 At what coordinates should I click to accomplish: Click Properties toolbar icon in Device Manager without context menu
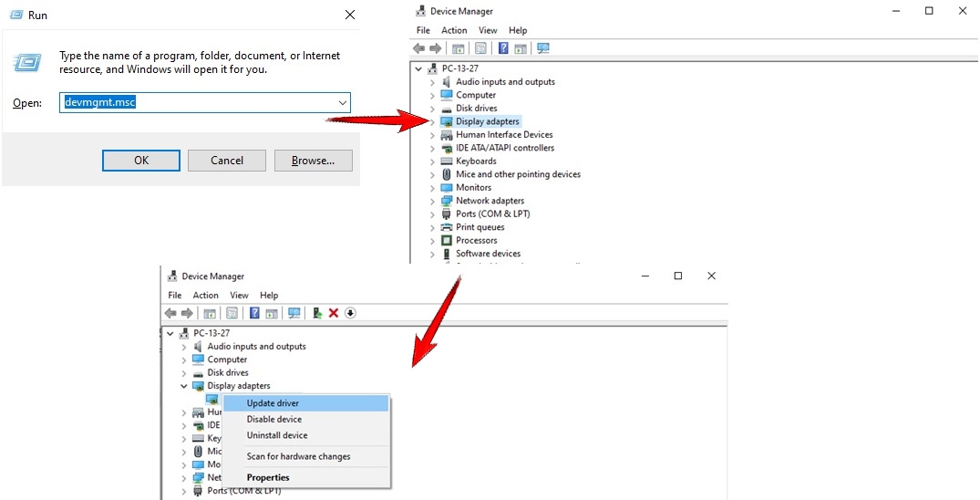pos(480,48)
